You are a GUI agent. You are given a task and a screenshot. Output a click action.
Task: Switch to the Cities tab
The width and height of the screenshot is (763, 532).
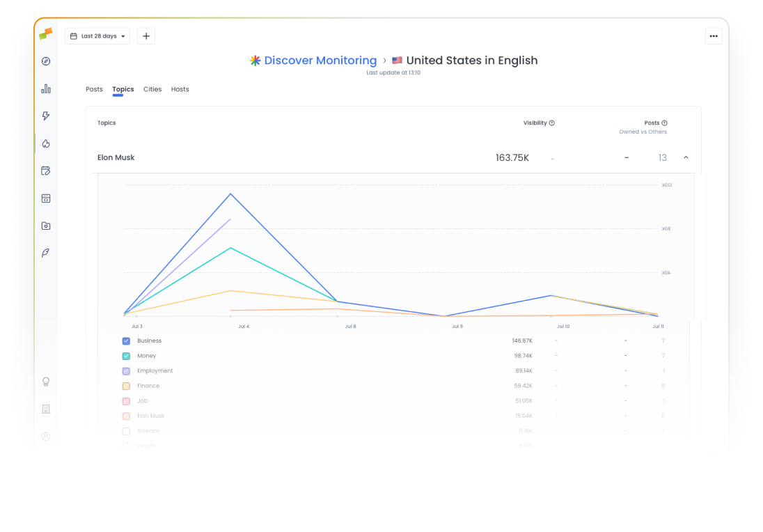pos(152,89)
